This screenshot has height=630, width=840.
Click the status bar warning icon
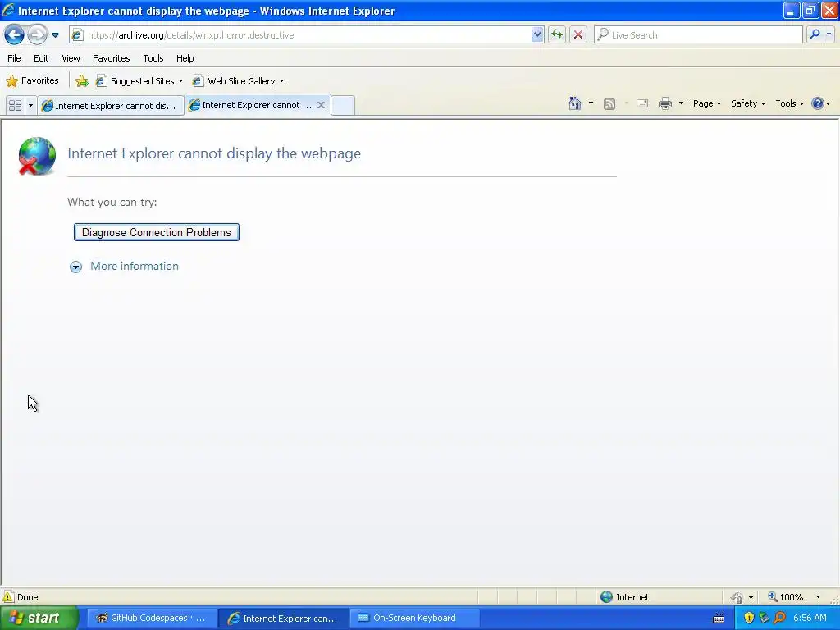pyautogui.click(x=8, y=597)
